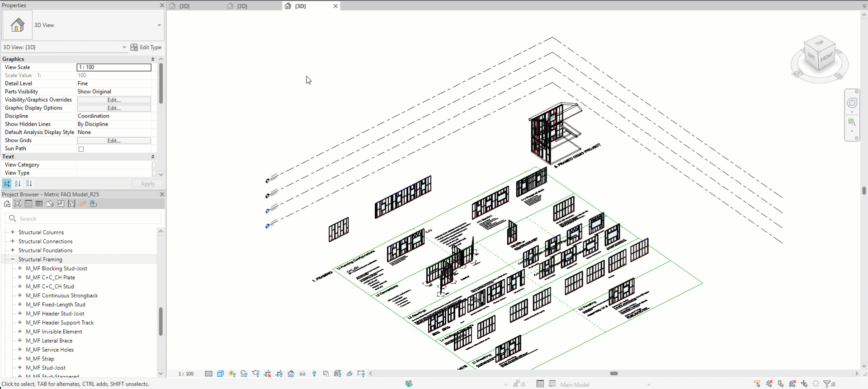Screen dimensions: 868x389
Task: Click Edit for Visibility/Graphics Overrides
Action: [114, 100]
